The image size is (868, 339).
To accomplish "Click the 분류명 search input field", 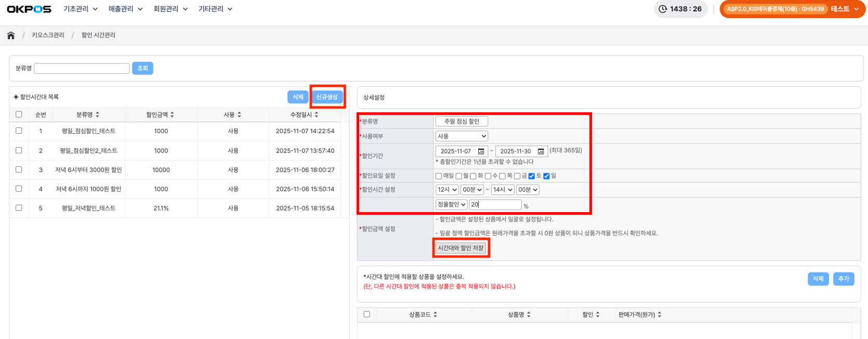I will tap(82, 68).
